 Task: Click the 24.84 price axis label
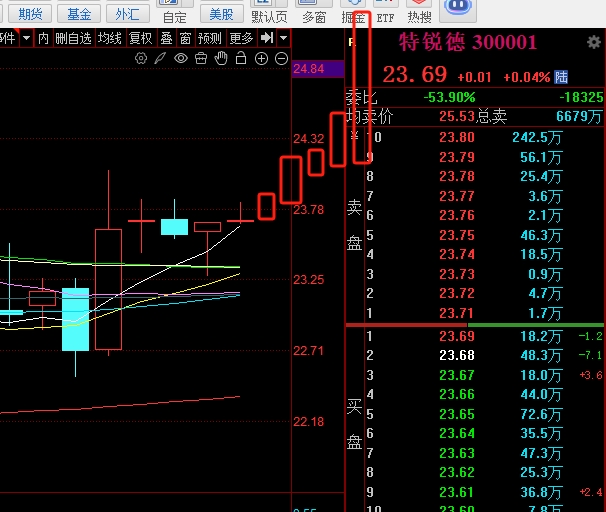[308, 69]
